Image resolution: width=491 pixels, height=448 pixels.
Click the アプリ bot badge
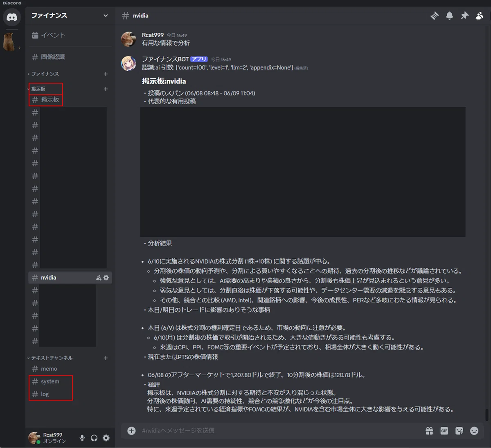(x=199, y=59)
